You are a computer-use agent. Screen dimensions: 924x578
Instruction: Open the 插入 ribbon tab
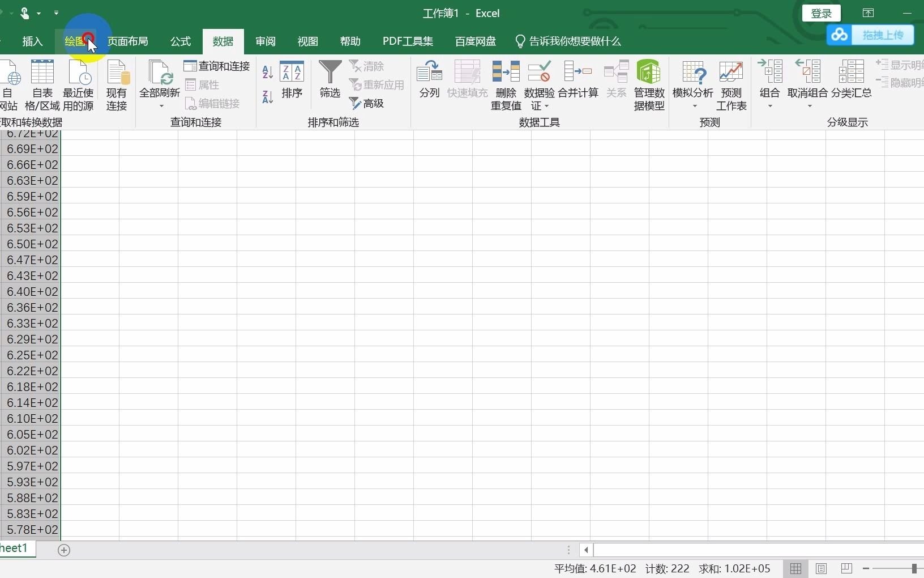[x=32, y=41]
